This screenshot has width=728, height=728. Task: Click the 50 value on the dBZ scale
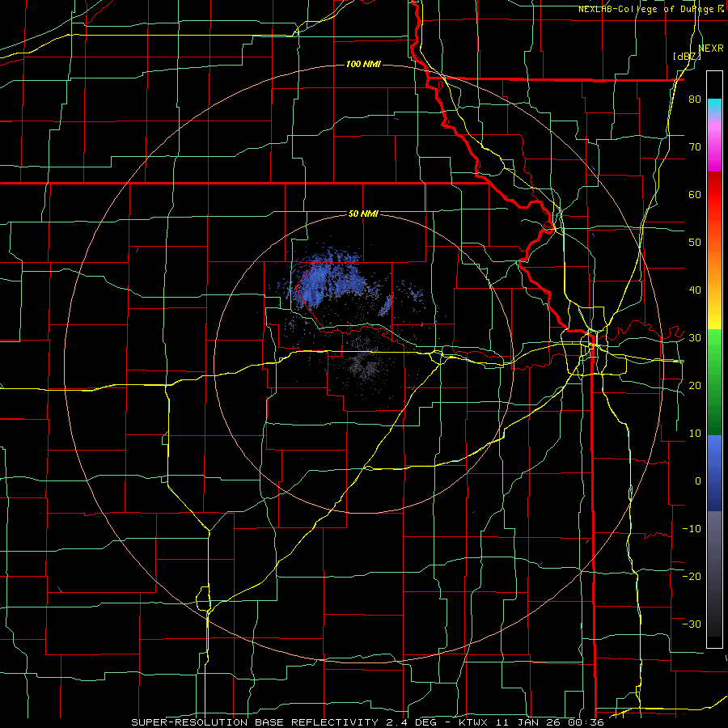(695, 243)
